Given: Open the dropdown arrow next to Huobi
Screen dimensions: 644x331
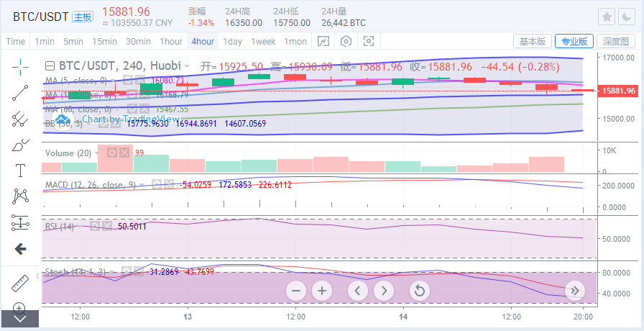Looking at the screenshot, I should coord(187,66).
